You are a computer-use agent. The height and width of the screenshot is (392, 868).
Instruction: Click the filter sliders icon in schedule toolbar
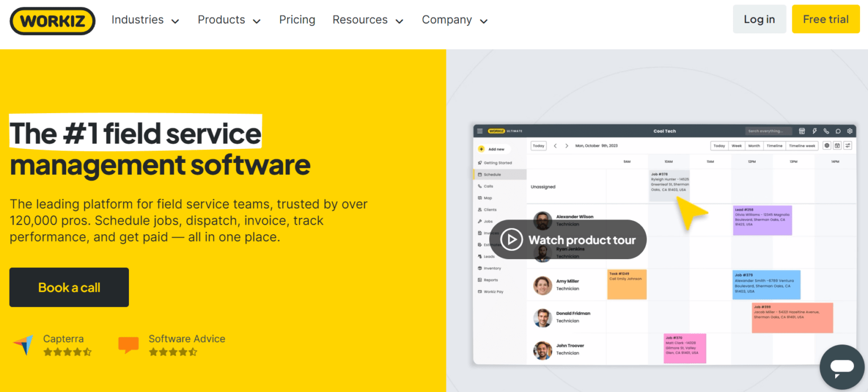(x=848, y=146)
